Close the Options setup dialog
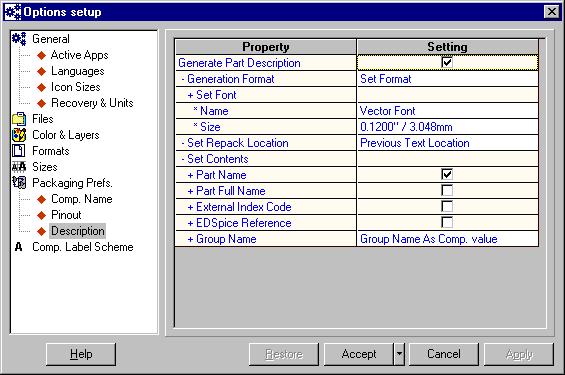The image size is (565, 375). [552, 12]
